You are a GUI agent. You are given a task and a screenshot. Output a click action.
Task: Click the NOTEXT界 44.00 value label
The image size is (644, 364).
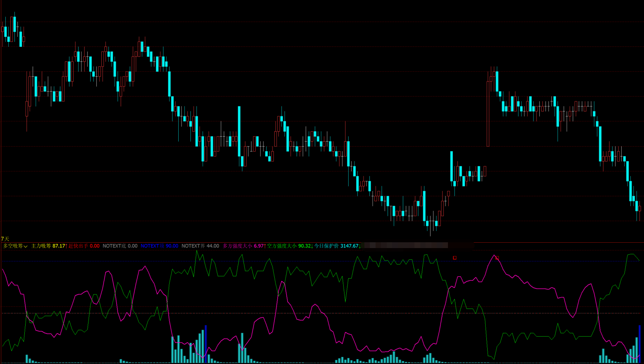pyautogui.click(x=200, y=246)
